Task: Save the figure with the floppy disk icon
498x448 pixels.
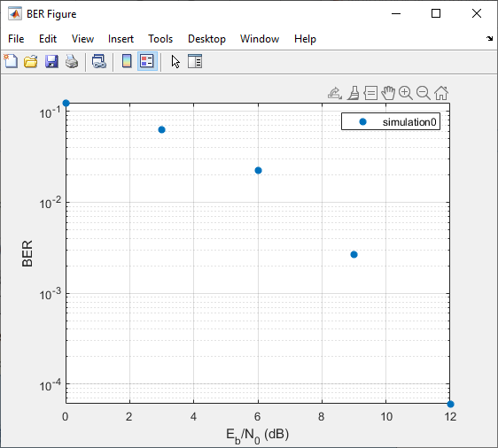Action: pyautogui.click(x=51, y=61)
